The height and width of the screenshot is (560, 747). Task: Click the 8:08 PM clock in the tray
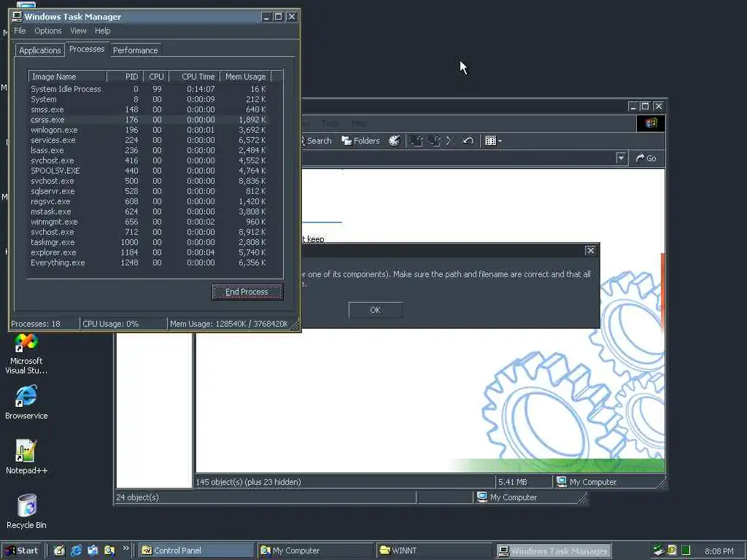tap(719, 551)
